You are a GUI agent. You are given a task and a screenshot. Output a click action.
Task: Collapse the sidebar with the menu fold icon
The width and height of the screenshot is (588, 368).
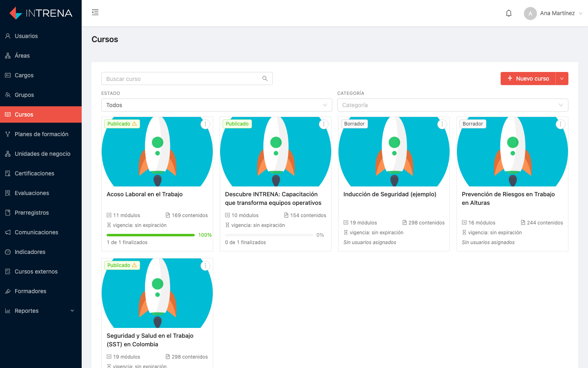click(x=95, y=12)
